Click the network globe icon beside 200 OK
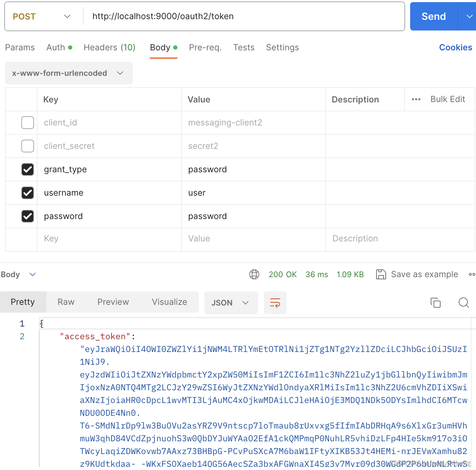Image resolution: width=476 pixels, height=470 pixels. [254, 274]
